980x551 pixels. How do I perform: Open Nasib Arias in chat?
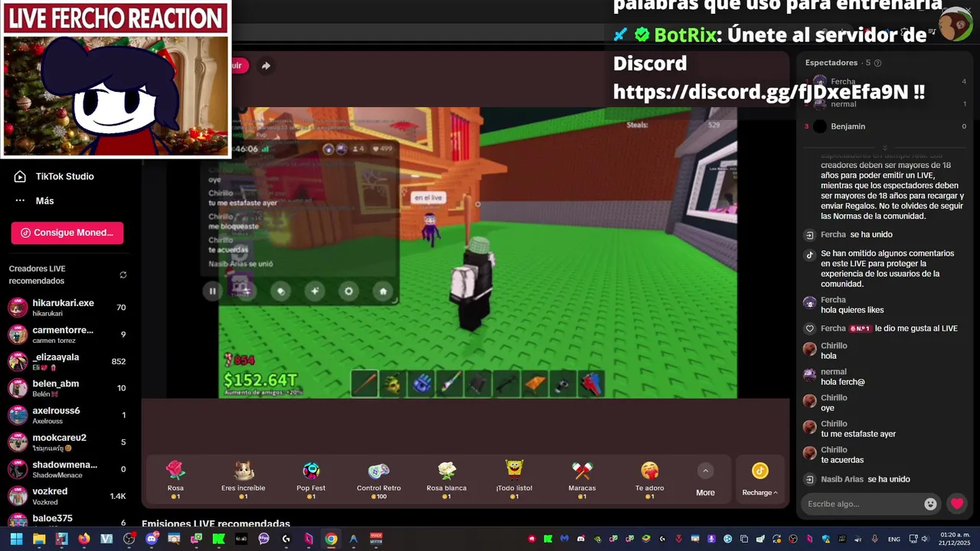pos(842,479)
